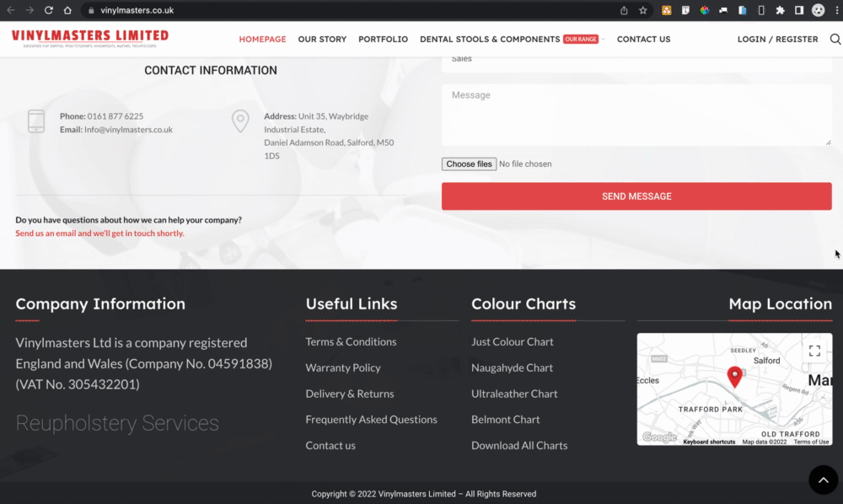The height and width of the screenshot is (504, 843).
Task: Go to browser home via the house icon
Action: pos(67,10)
